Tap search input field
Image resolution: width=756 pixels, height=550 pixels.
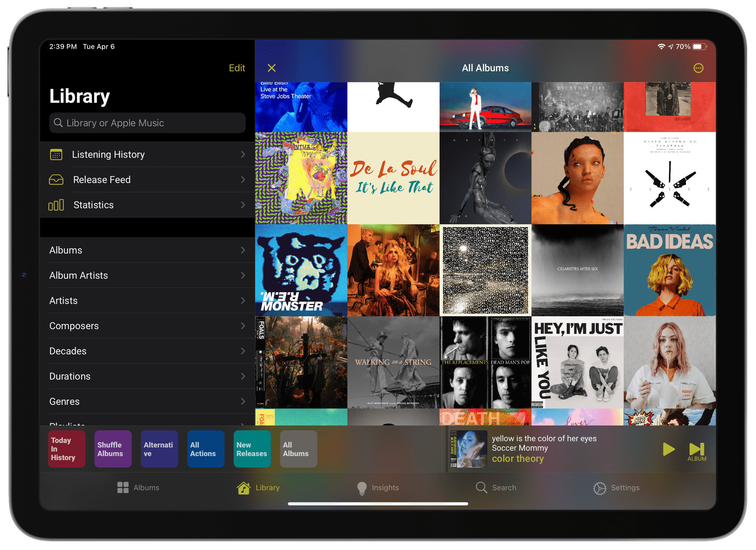coord(148,123)
